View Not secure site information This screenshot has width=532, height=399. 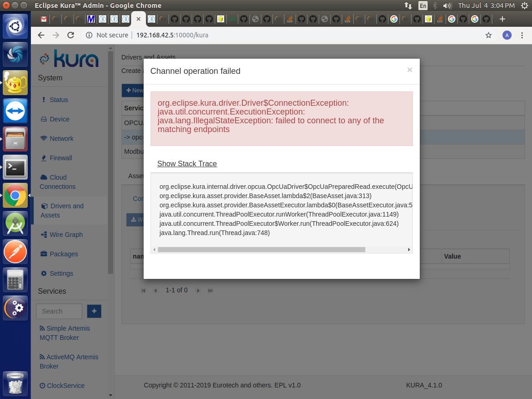coord(107,35)
